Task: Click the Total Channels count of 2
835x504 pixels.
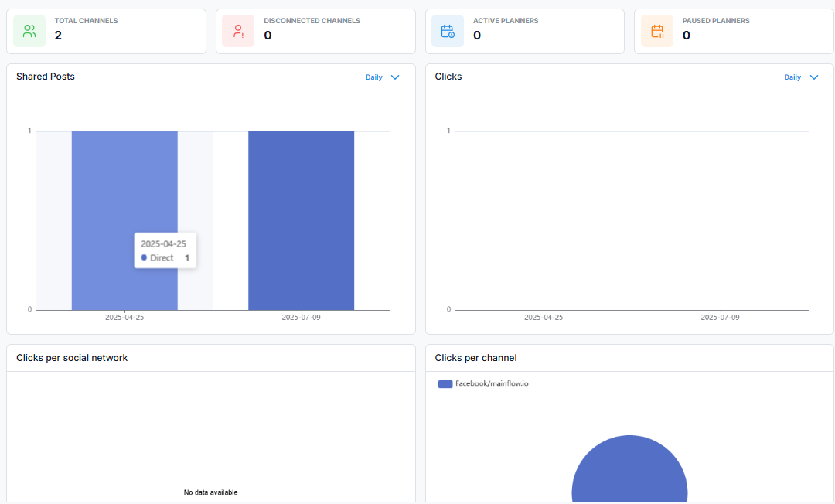Action: click(x=58, y=36)
